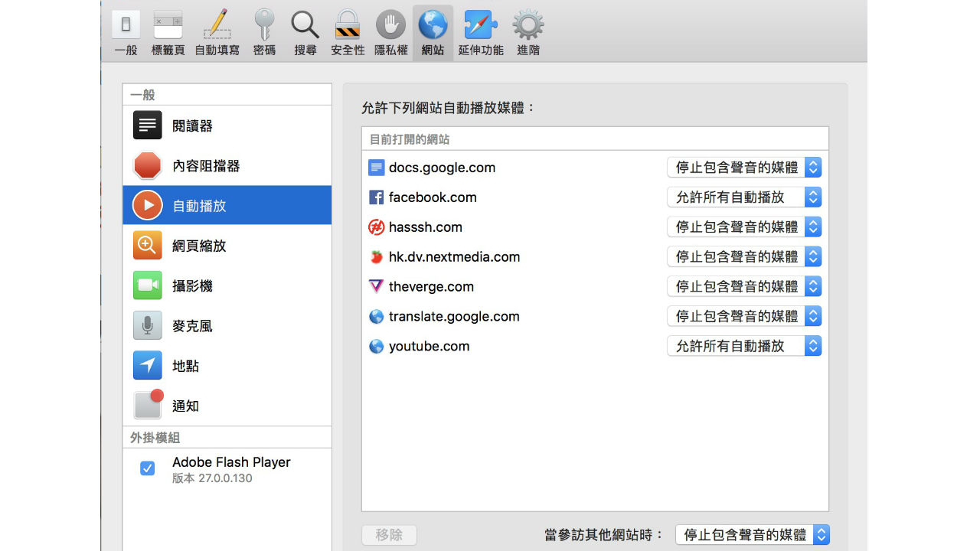This screenshot has width=980, height=551.
Task: Click the 攝影機 camera icon
Action: (148, 285)
